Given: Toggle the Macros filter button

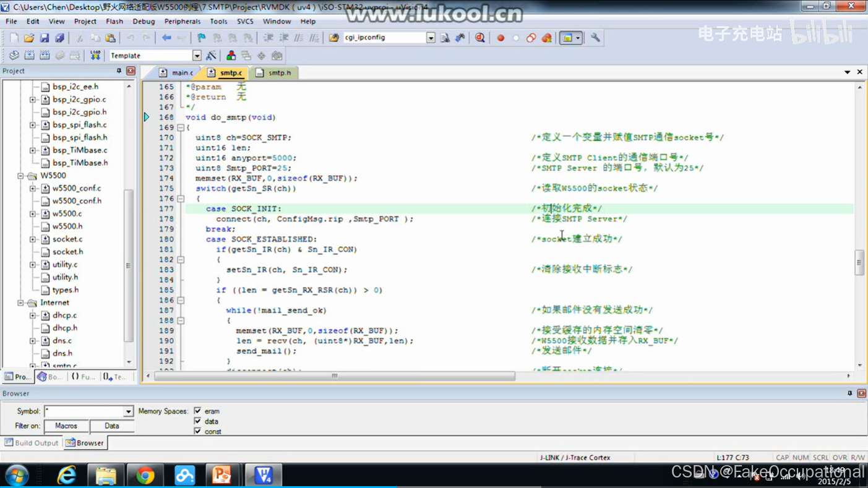Looking at the screenshot, I should pos(66,426).
